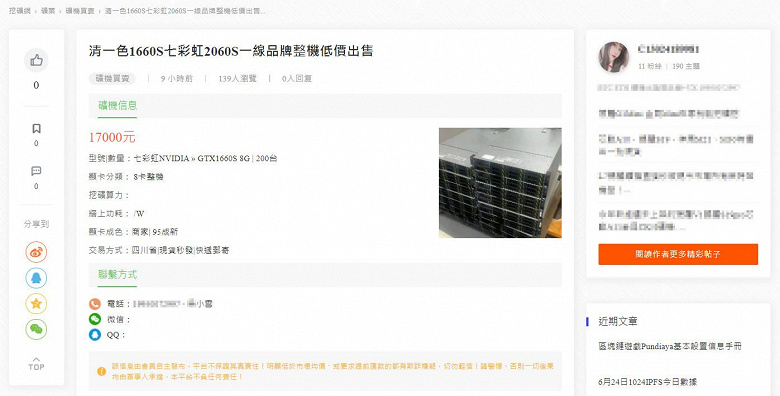Click the author's avatar picture

pos(614,57)
